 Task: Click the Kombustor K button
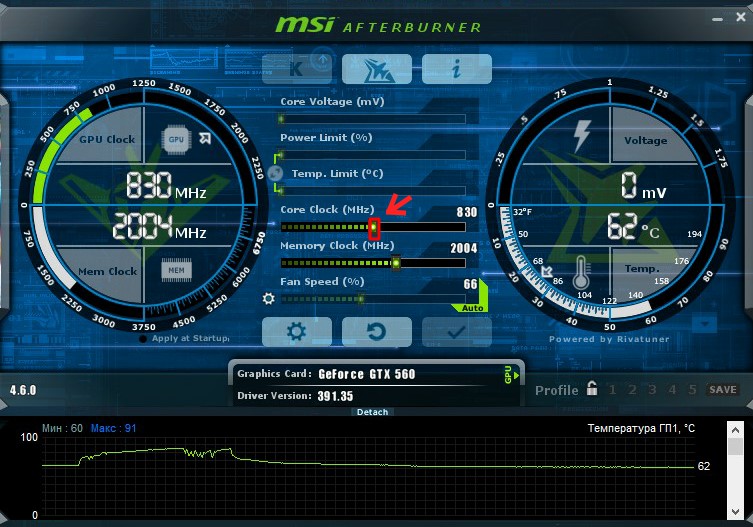[297, 69]
